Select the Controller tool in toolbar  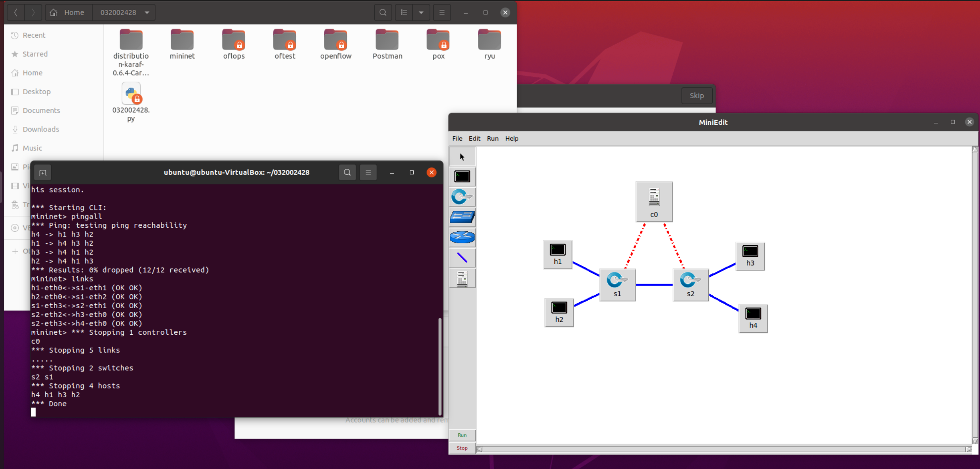click(x=462, y=278)
